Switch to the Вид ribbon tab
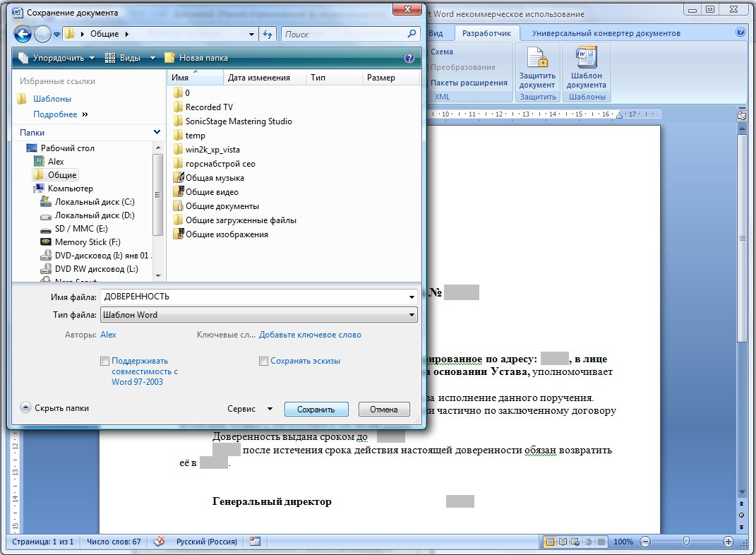 (436, 33)
